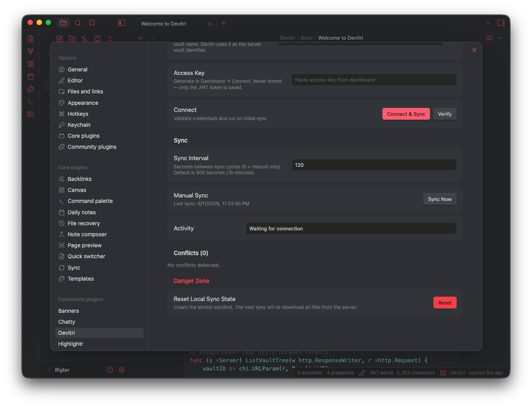
Task: Open the tab list dropdown chevron
Action: click(x=488, y=23)
